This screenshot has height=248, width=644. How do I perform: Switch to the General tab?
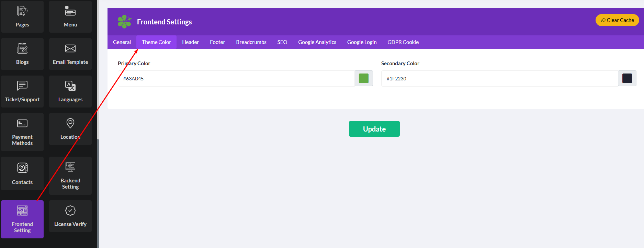[x=122, y=42]
